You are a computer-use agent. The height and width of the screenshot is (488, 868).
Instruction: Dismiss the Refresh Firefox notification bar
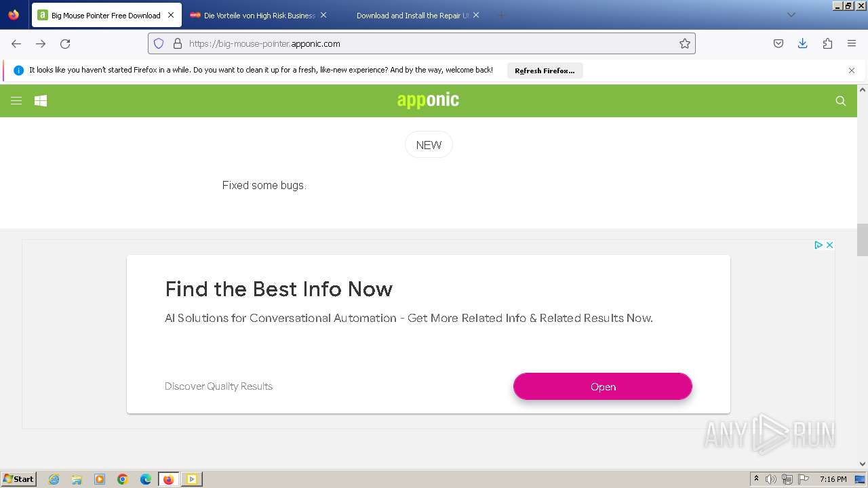pos(852,70)
